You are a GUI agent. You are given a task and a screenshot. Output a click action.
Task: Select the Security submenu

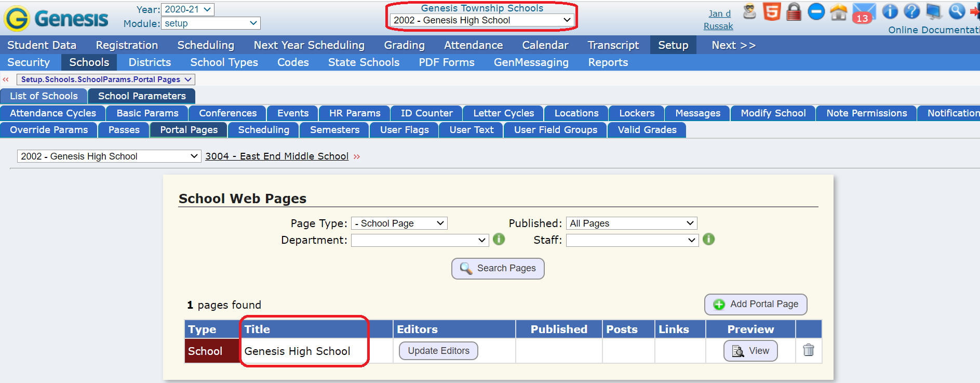coord(29,62)
